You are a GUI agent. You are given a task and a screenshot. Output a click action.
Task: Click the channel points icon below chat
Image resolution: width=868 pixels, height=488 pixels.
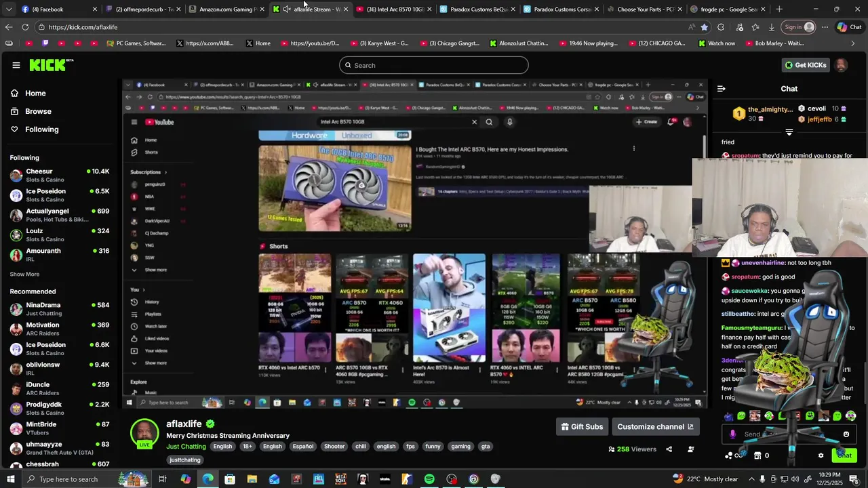click(729, 455)
